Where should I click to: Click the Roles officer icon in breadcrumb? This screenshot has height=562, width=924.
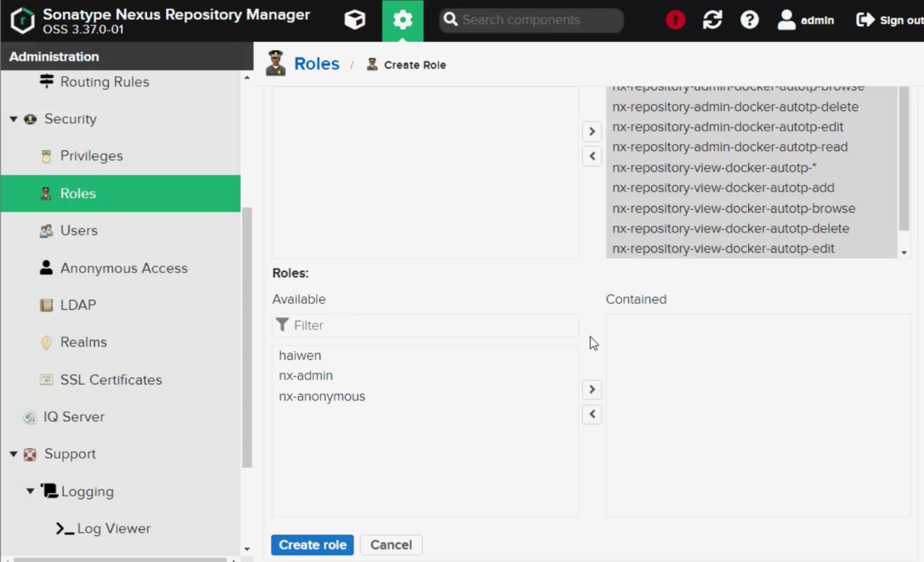click(275, 63)
